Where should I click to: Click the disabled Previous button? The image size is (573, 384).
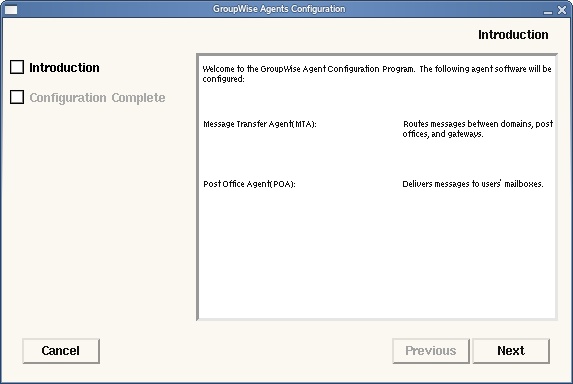431,351
